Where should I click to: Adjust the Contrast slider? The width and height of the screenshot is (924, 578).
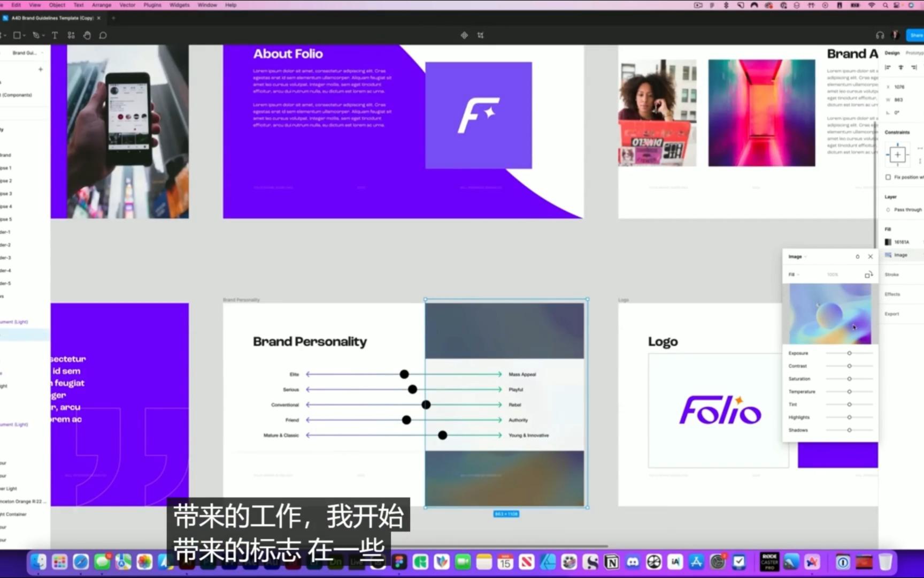(x=849, y=366)
